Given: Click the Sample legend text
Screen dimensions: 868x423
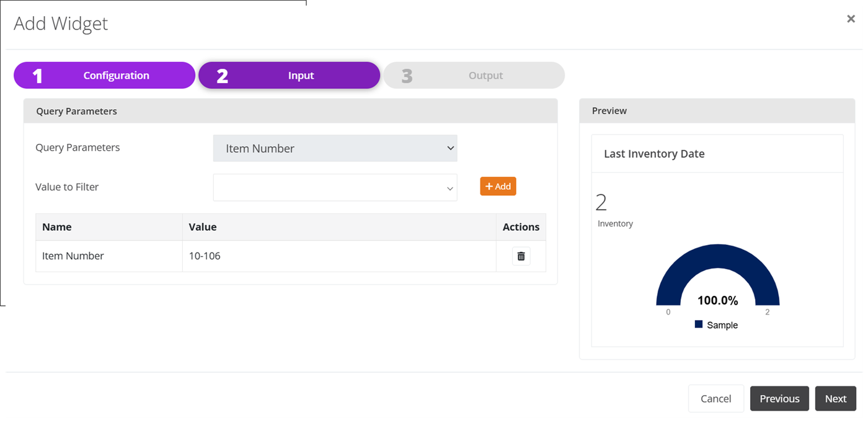Looking at the screenshot, I should tap(722, 325).
